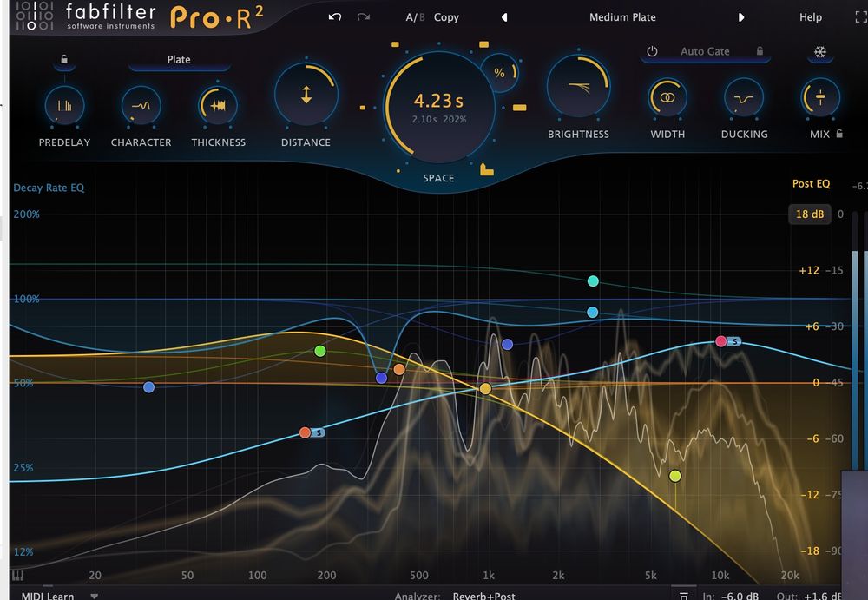
Task: Go to the previous preset arrow
Action: point(504,17)
